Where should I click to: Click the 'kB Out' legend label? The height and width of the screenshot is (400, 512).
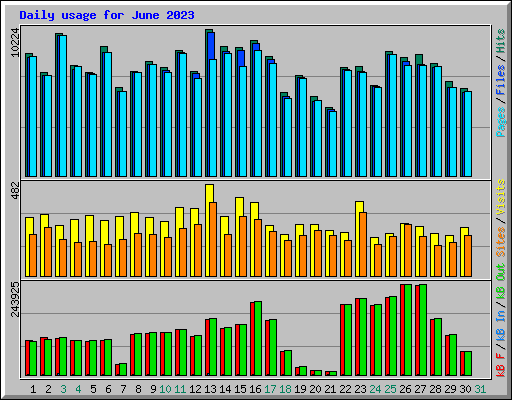pos(501,281)
